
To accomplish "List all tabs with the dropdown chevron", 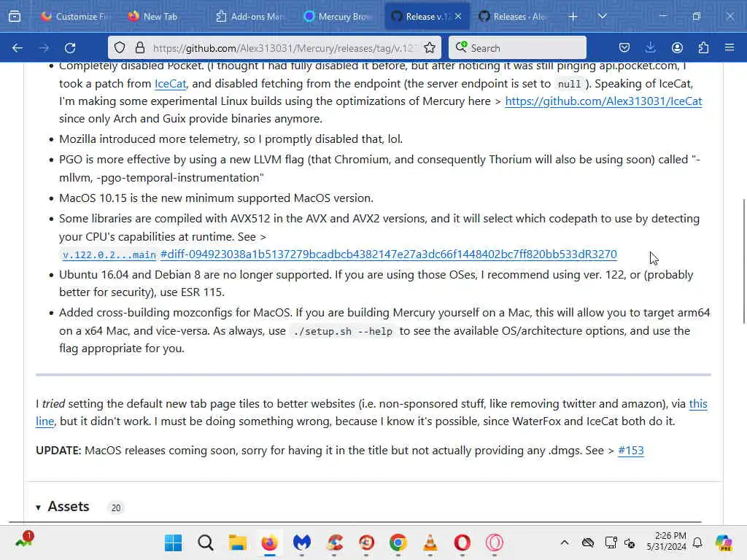I will 602,16.
